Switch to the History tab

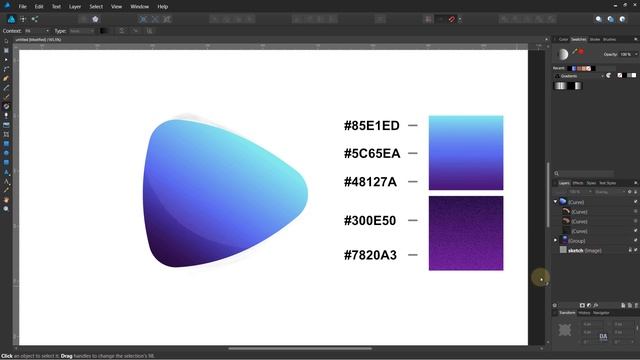584,313
